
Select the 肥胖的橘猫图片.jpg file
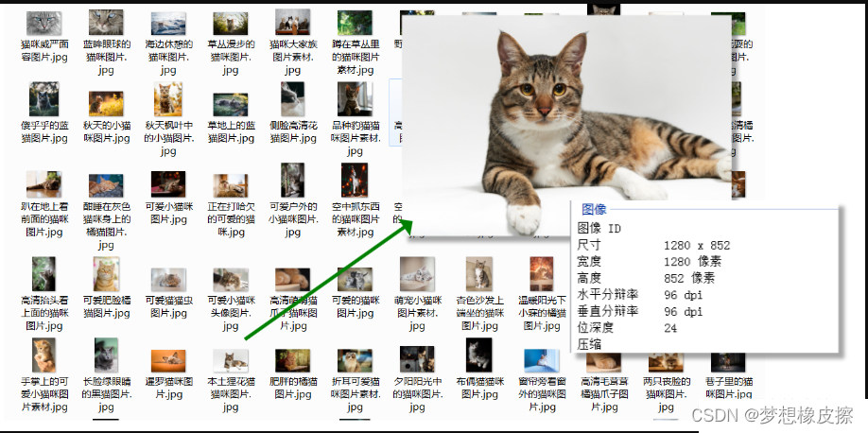click(x=293, y=375)
